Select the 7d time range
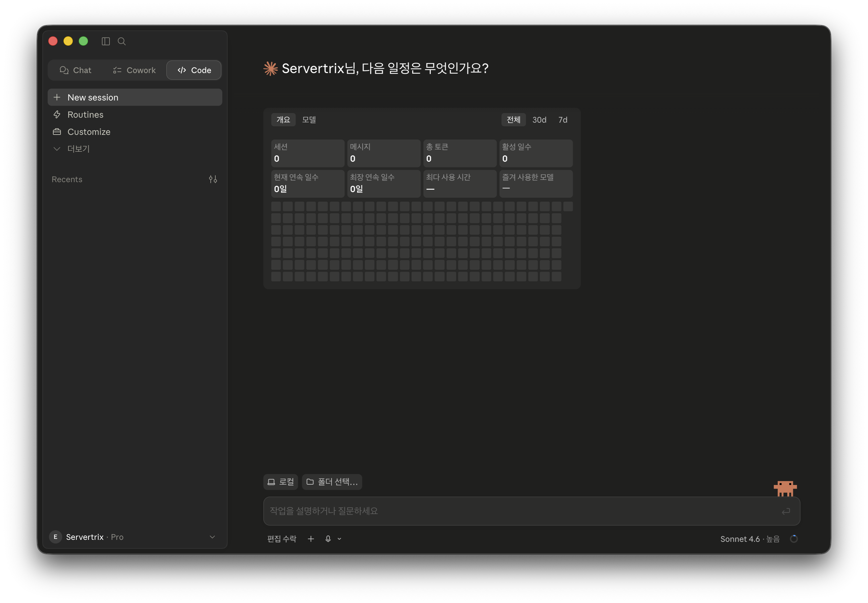Image resolution: width=868 pixels, height=603 pixels. click(x=563, y=120)
